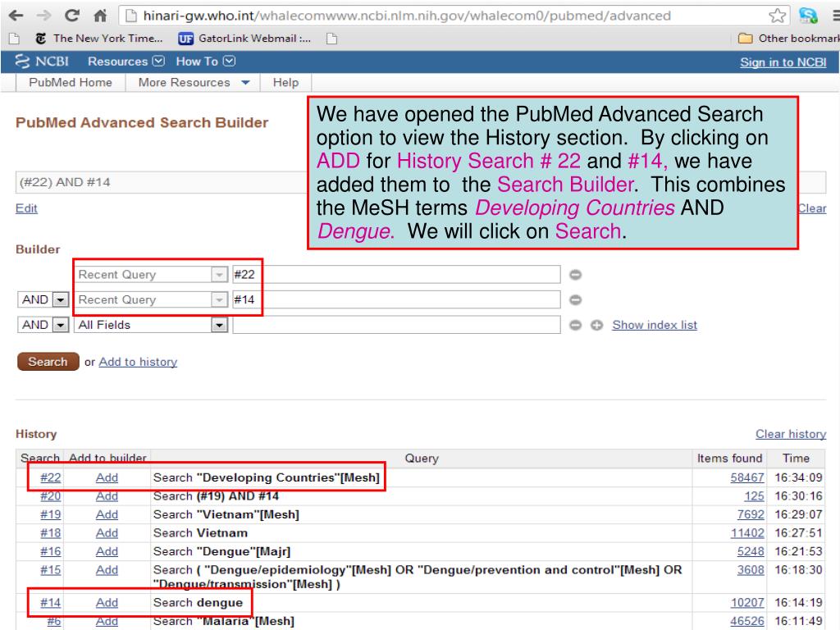Add "Vietnam"[Mesh] search to builder
840x630 pixels.
coord(107,515)
